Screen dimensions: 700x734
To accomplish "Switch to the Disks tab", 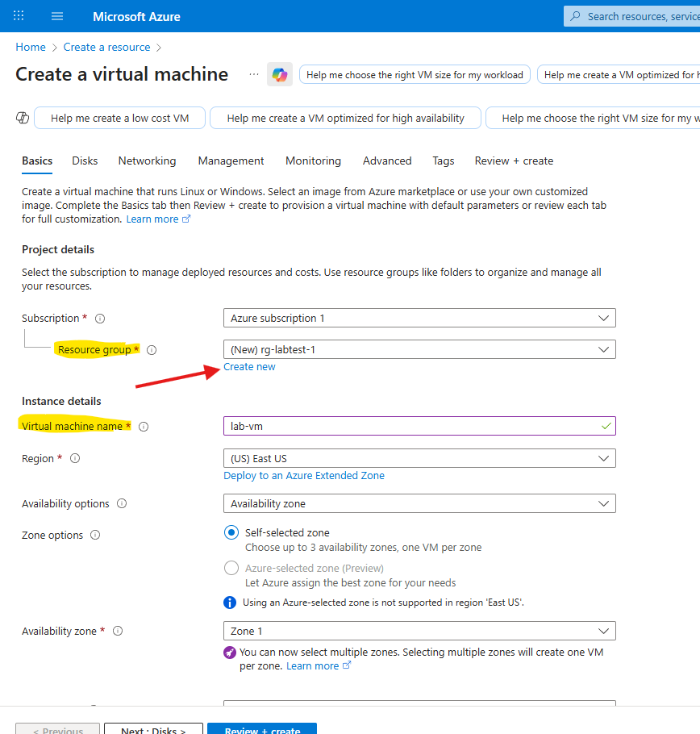I will point(85,161).
